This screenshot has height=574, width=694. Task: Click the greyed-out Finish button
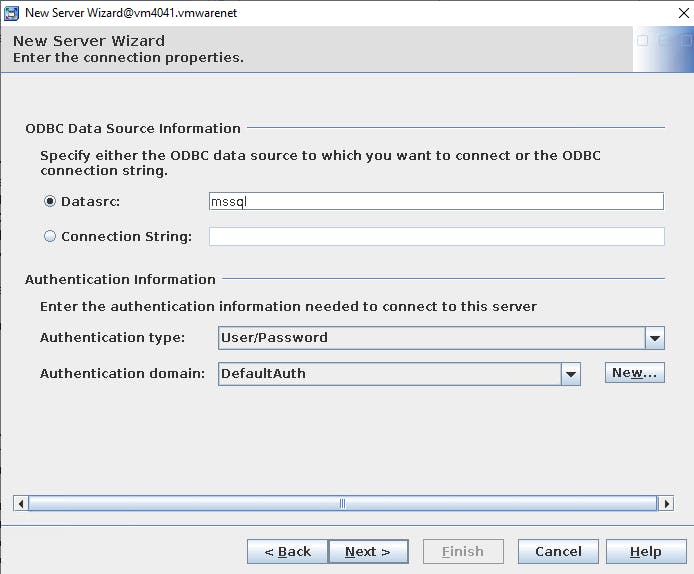click(x=462, y=552)
